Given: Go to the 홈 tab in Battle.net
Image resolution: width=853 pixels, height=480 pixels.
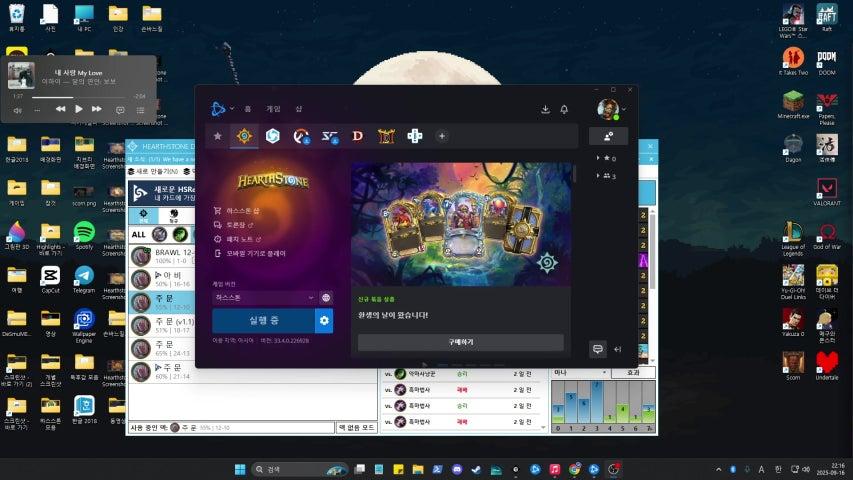Looking at the screenshot, I should tap(248, 109).
